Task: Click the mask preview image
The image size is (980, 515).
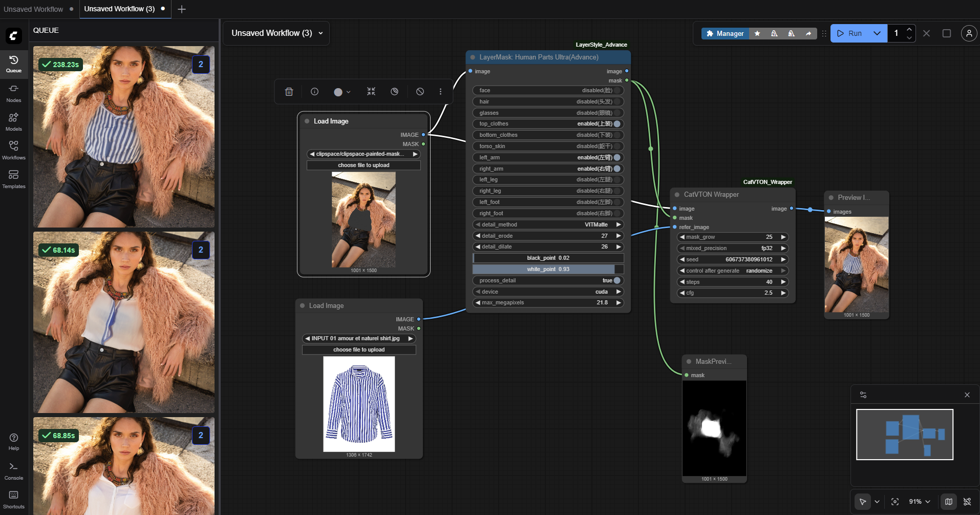Action: point(714,428)
